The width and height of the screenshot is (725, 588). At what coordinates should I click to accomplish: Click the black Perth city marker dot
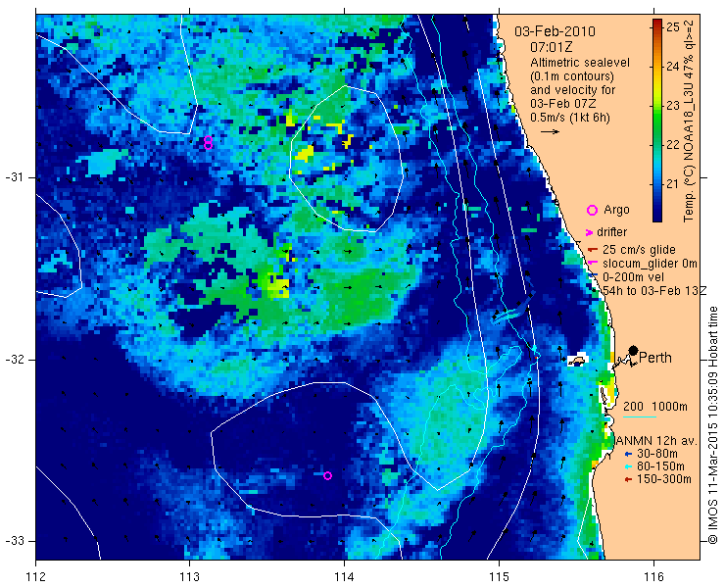(x=634, y=350)
